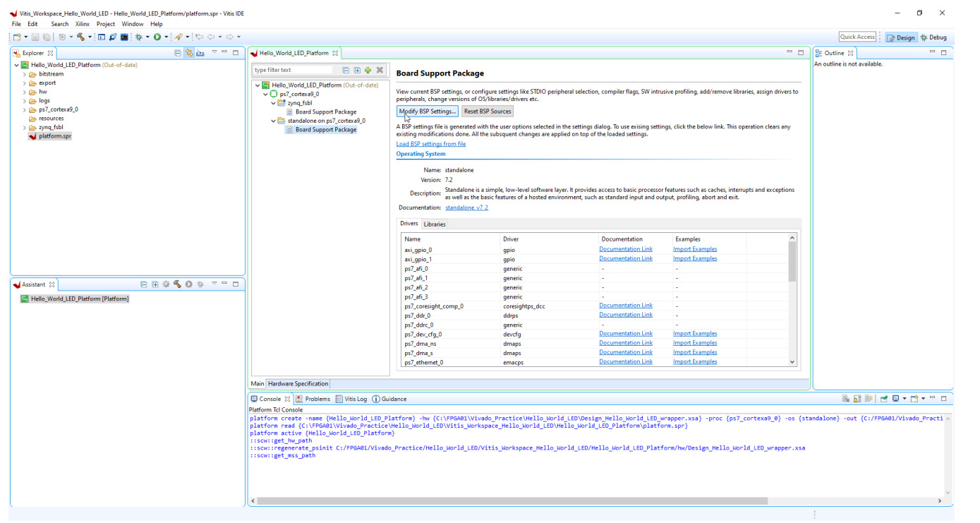Expand the hw folder in Explorer

(25, 92)
